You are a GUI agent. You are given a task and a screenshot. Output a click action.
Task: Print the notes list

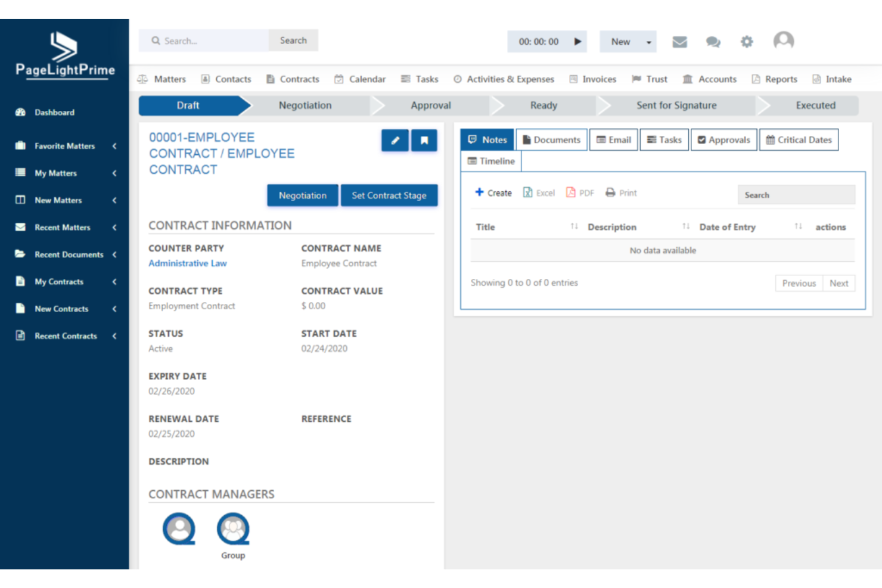click(621, 192)
